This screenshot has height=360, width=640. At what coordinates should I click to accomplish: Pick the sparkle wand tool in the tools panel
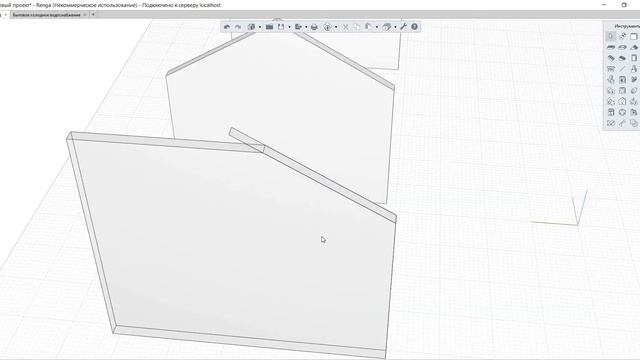pyautogui.click(x=622, y=36)
